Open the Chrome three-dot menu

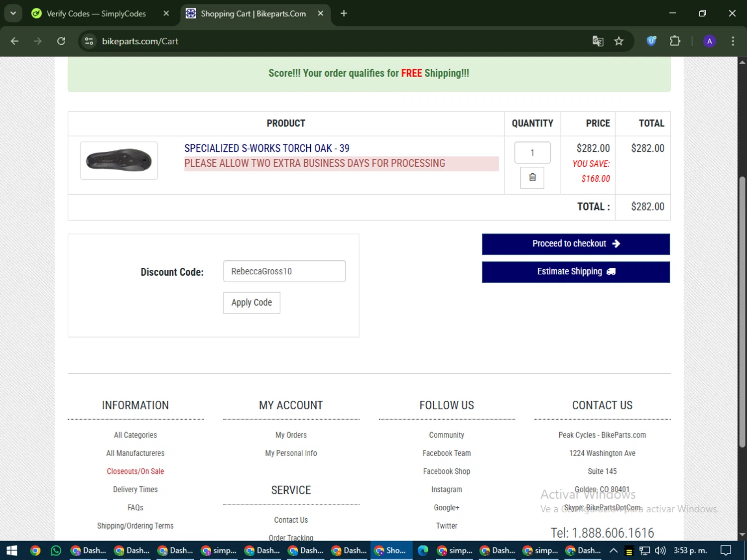tap(733, 41)
